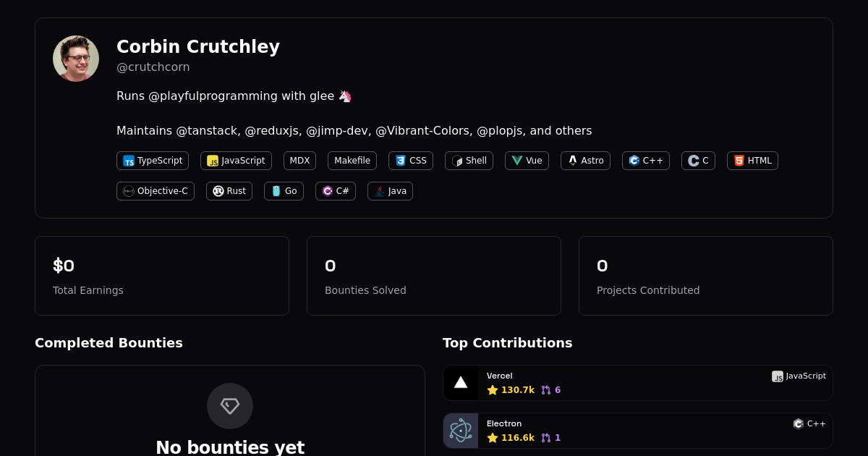Click the Objective-C language tag
This screenshot has width=868, height=456.
tap(156, 191)
